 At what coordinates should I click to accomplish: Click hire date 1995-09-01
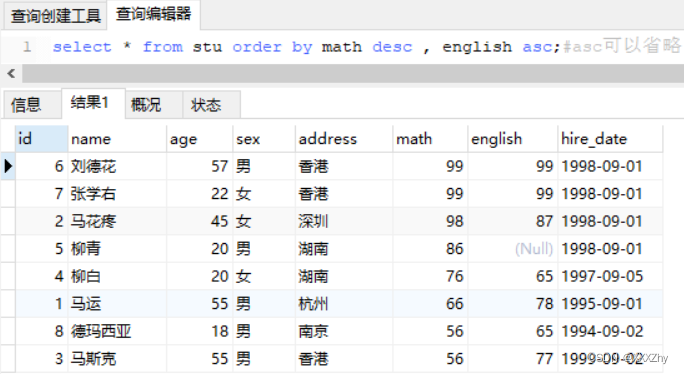click(610, 304)
